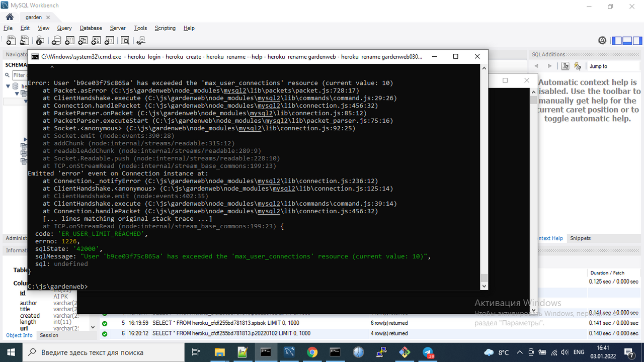The width and height of the screenshot is (644, 362).
Task: Open File Explorer from the taskbar
Action: (x=219, y=352)
